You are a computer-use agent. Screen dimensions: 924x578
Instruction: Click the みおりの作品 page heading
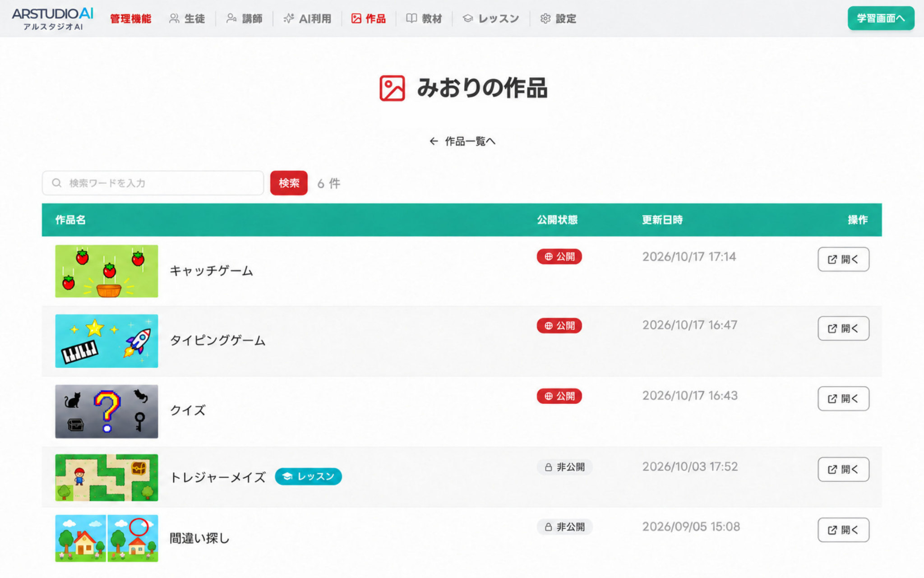482,88
